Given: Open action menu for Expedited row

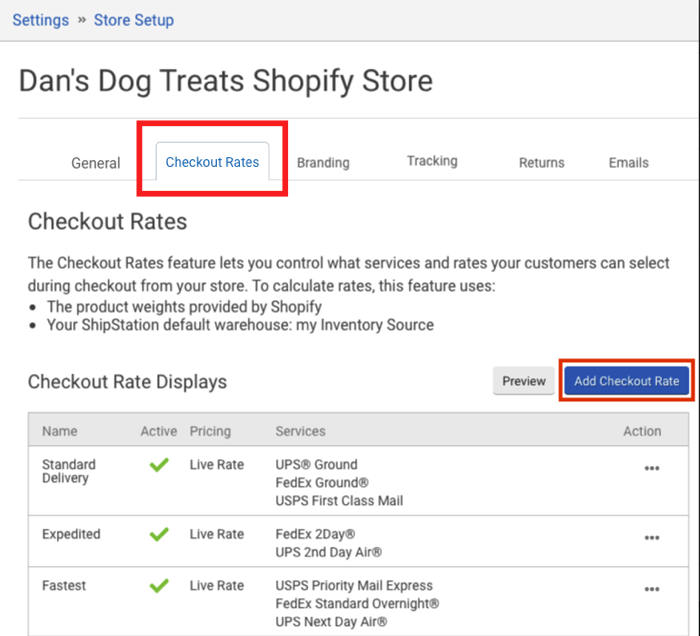Looking at the screenshot, I should click(x=652, y=537).
